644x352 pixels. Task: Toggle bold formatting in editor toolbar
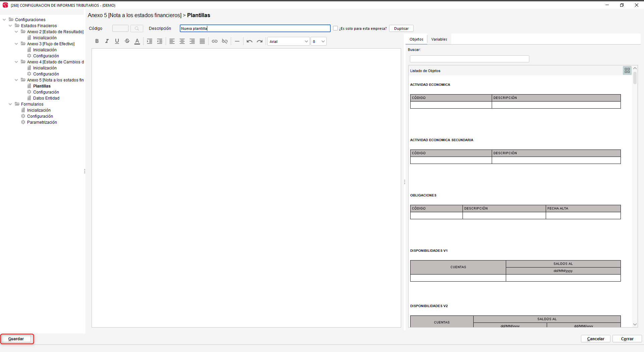point(97,41)
